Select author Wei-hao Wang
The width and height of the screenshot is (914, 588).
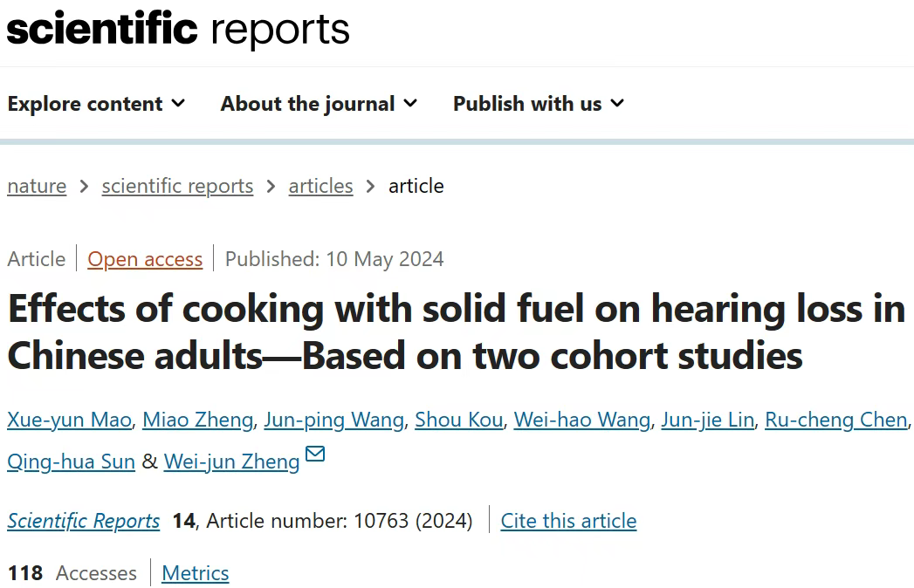[x=581, y=420]
